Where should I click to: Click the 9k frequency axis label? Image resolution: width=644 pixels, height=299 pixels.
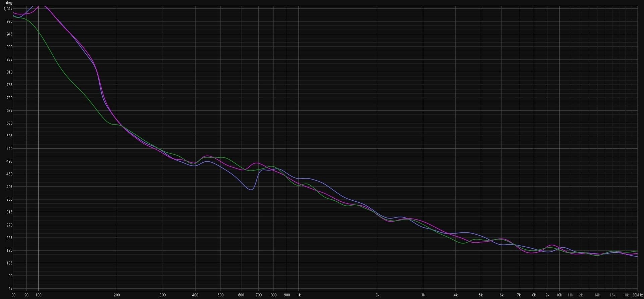pos(547,295)
